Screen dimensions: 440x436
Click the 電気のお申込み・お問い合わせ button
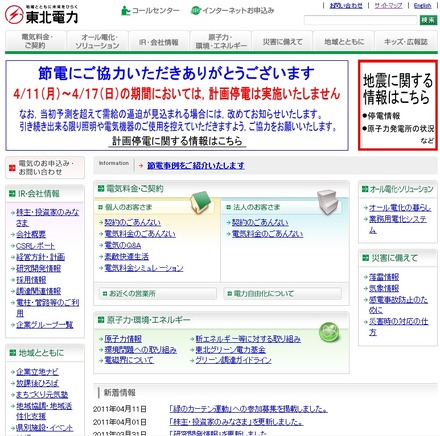click(x=45, y=168)
